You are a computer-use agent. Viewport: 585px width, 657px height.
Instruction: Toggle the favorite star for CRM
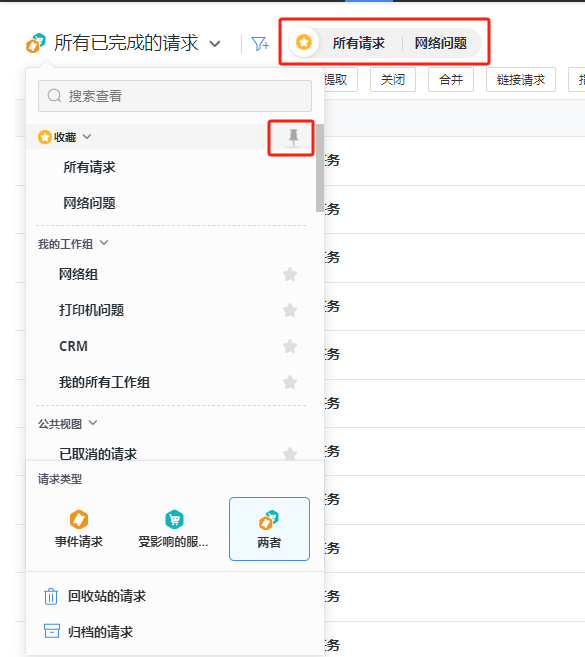[x=290, y=346]
